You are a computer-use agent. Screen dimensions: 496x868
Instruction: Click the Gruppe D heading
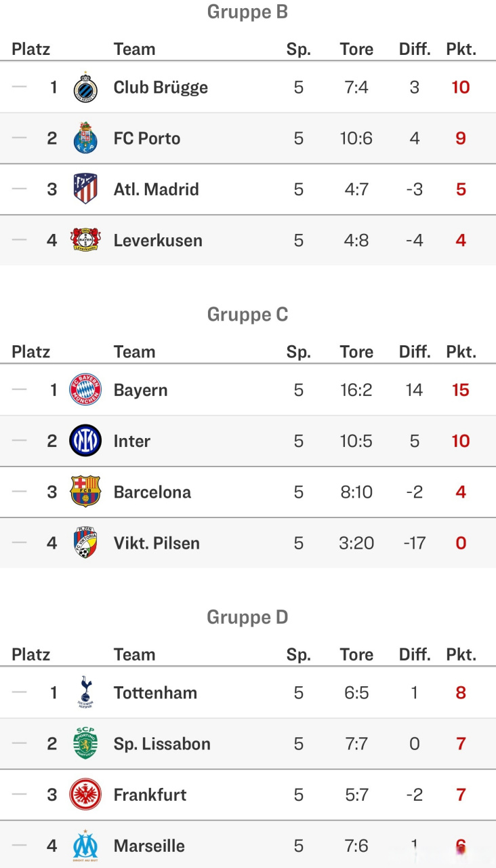(x=247, y=617)
